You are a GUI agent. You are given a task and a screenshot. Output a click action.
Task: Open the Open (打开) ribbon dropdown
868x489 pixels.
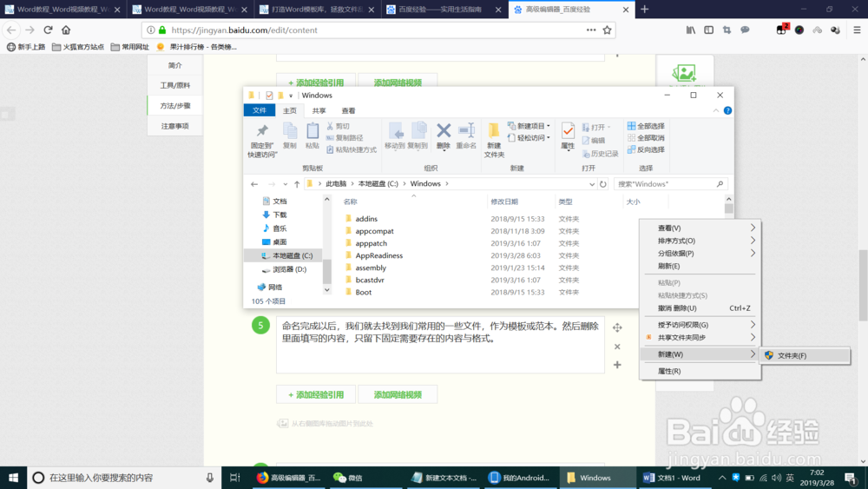pyautogui.click(x=597, y=128)
